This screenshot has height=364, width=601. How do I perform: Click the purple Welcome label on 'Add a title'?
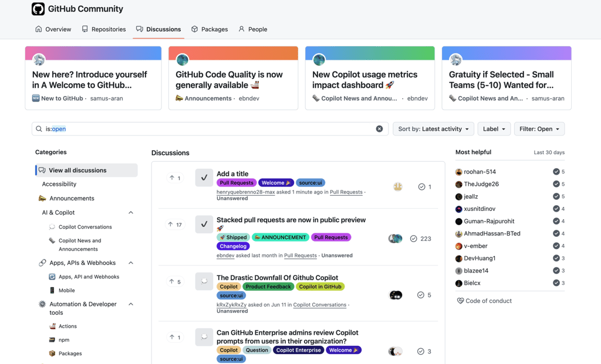point(276,183)
